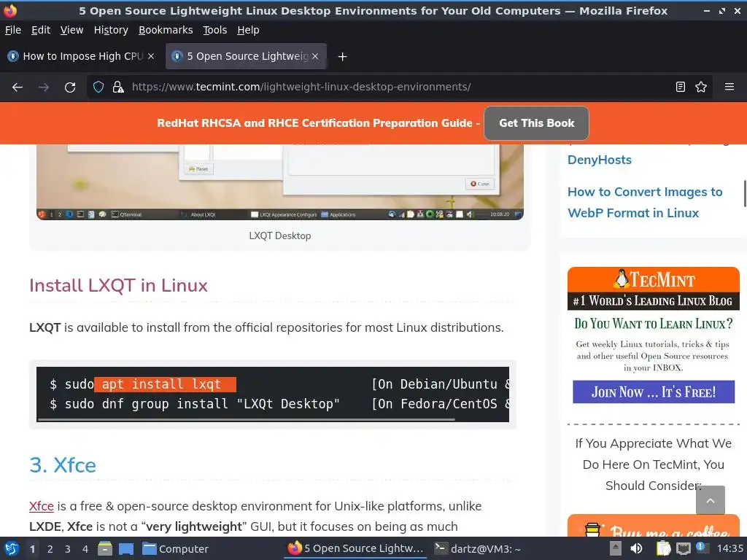Open the File menu
Image resolution: width=747 pixels, height=560 pixels.
click(x=13, y=30)
